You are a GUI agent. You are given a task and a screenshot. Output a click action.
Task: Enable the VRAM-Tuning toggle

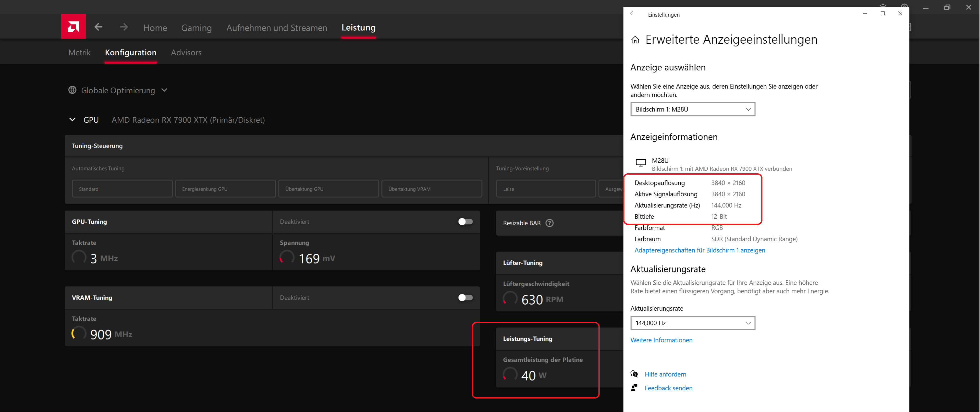(x=465, y=297)
